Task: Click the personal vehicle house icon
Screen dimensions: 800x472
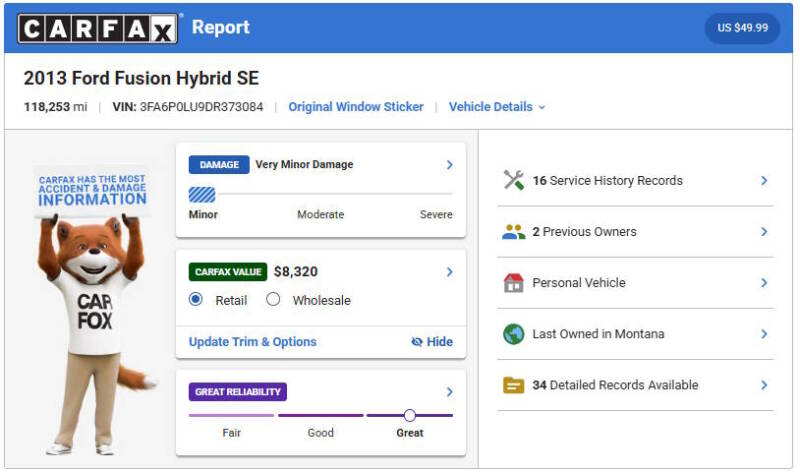Action: click(513, 283)
